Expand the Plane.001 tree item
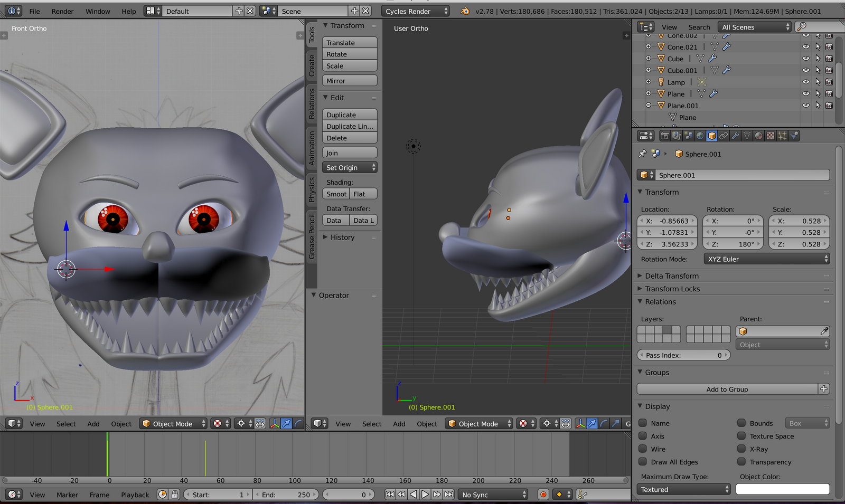 pyautogui.click(x=649, y=106)
